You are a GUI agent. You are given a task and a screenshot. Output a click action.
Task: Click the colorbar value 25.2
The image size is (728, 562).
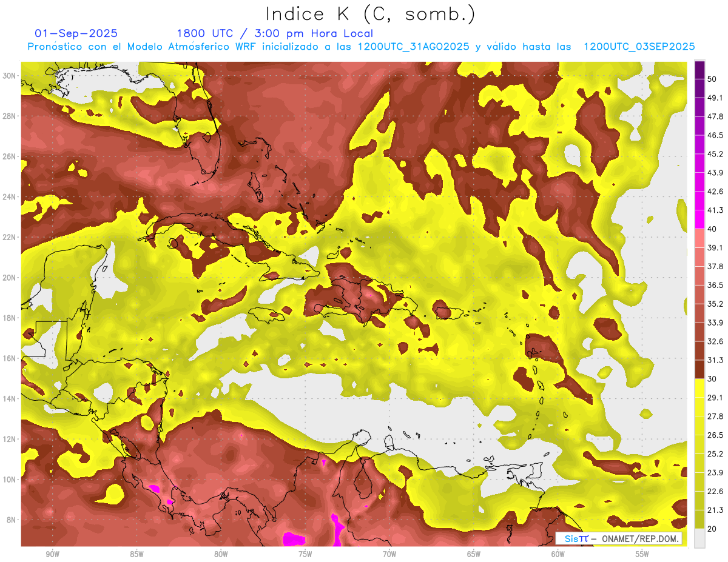click(715, 454)
